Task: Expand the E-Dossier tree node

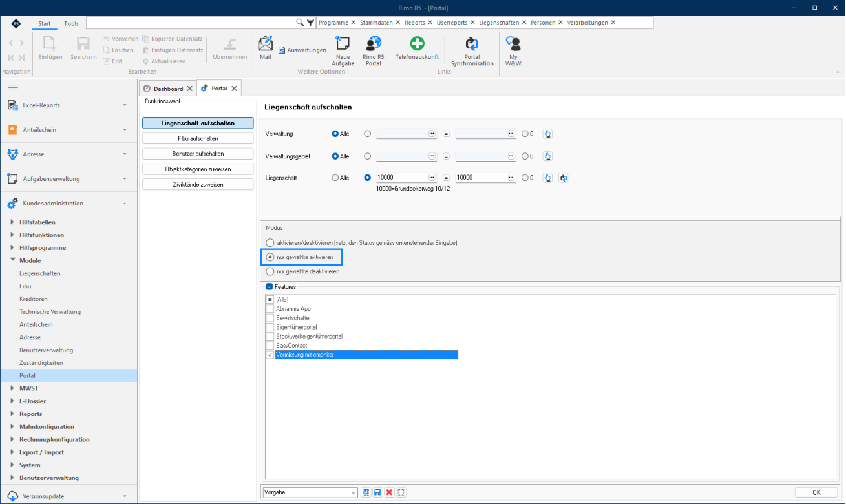Action: [x=12, y=401]
